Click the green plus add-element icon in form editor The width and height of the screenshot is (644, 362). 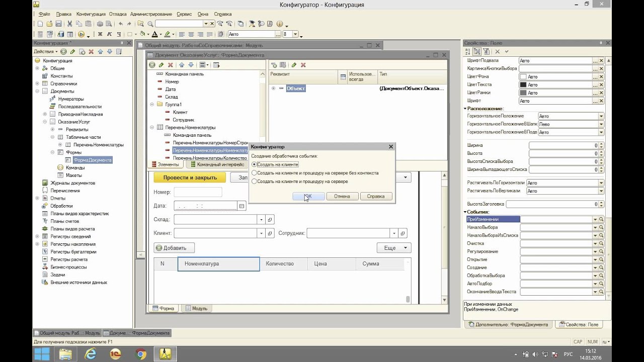pos(152,65)
